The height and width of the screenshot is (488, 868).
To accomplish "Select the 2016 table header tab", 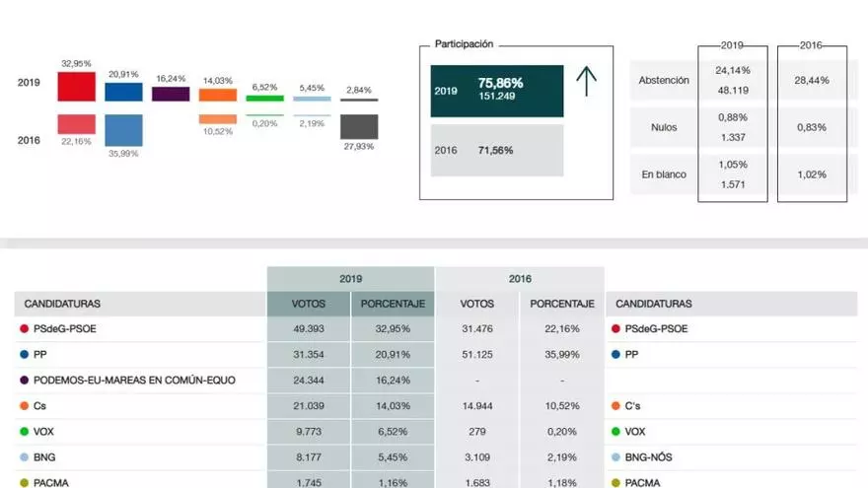I will (x=520, y=279).
